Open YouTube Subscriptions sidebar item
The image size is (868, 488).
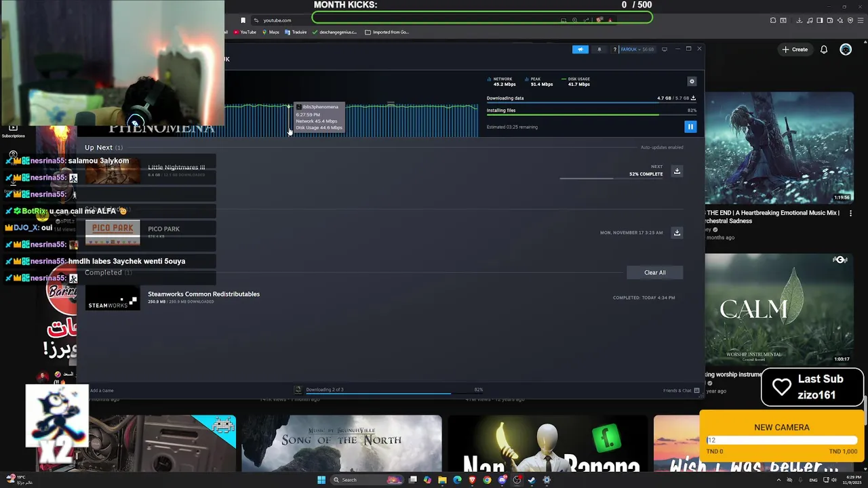13,131
